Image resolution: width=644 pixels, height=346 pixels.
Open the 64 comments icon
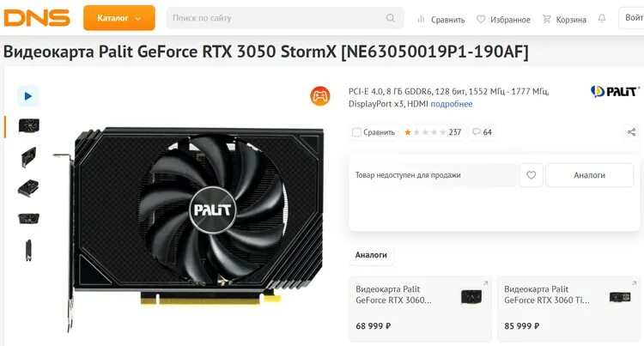click(x=482, y=132)
